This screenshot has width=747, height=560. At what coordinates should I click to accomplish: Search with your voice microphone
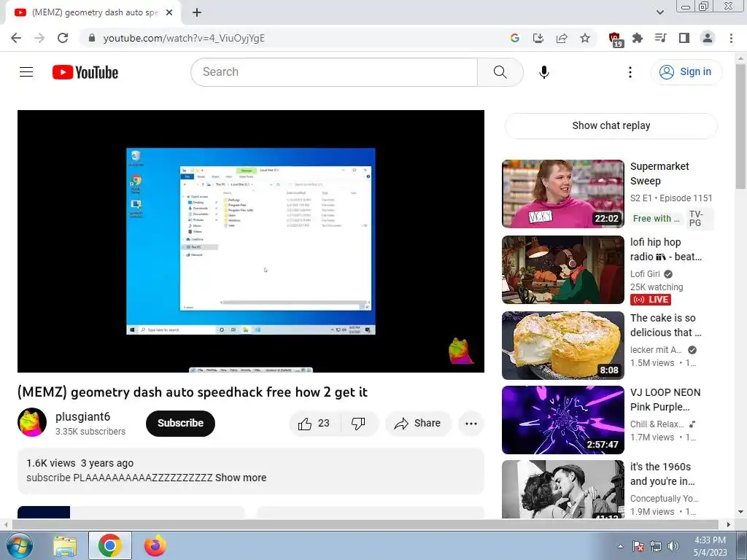[x=544, y=72]
